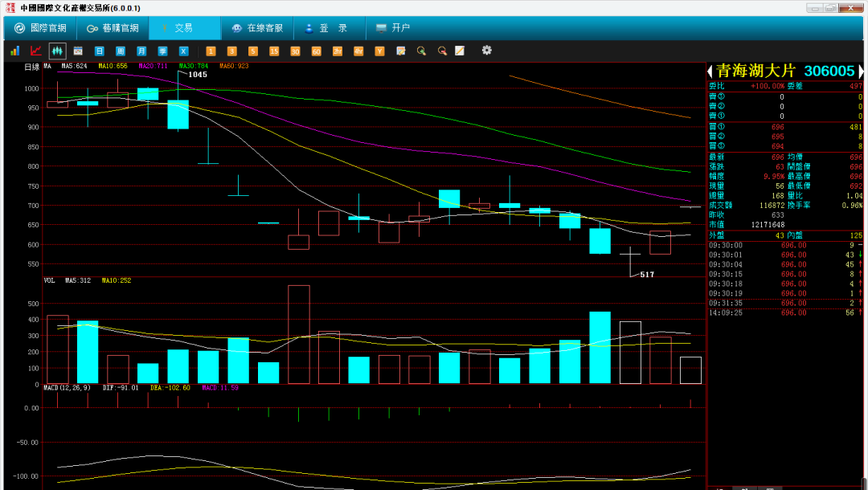The width and height of the screenshot is (868, 490).
Task: Click the 1045 high price marker
Action: coord(198,75)
